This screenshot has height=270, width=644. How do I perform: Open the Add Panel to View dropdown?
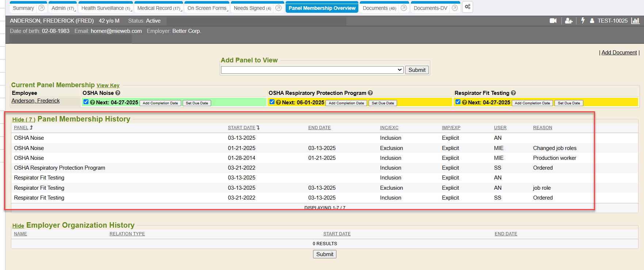(x=312, y=70)
